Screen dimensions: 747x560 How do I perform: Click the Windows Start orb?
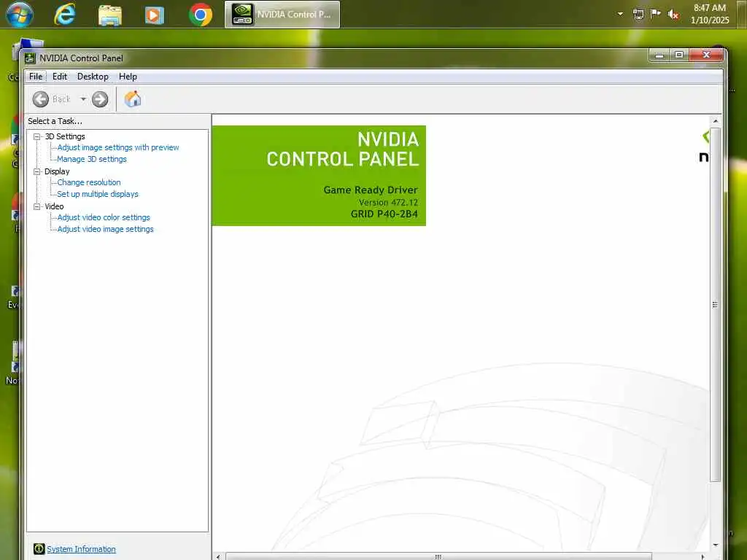pos(19,14)
